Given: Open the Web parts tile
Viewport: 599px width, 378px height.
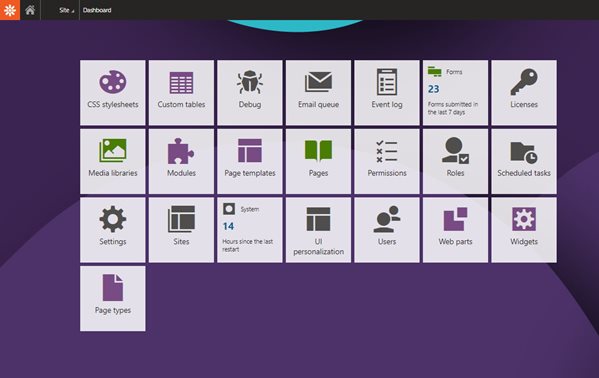Looking at the screenshot, I should [x=455, y=230].
